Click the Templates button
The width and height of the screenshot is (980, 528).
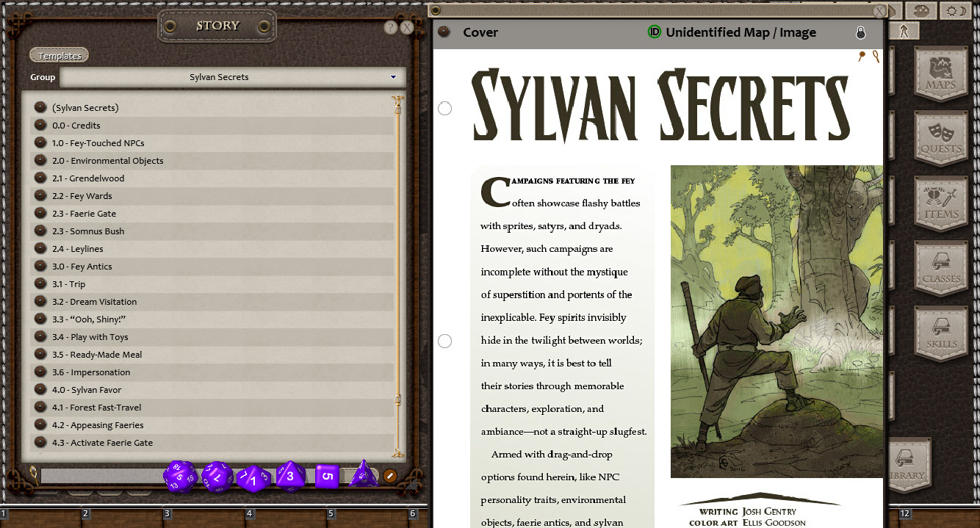(x=58, y=54)
